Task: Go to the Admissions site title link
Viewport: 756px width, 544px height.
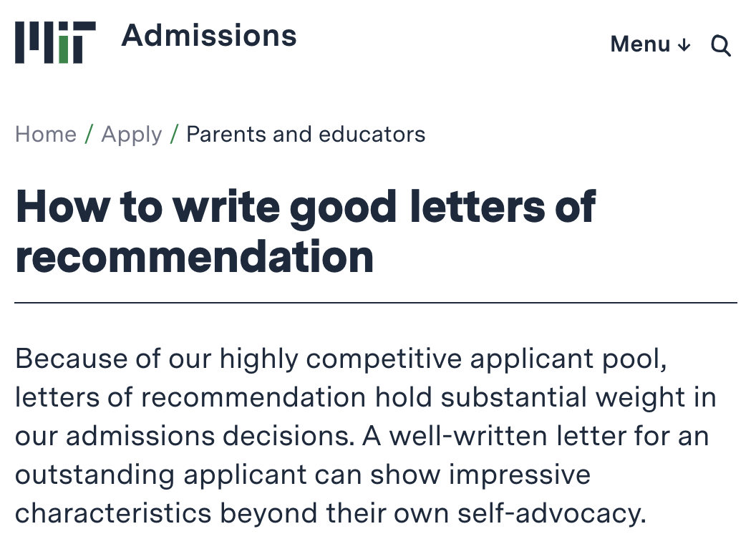Action: pyautogui.click(x=209, y=36)
